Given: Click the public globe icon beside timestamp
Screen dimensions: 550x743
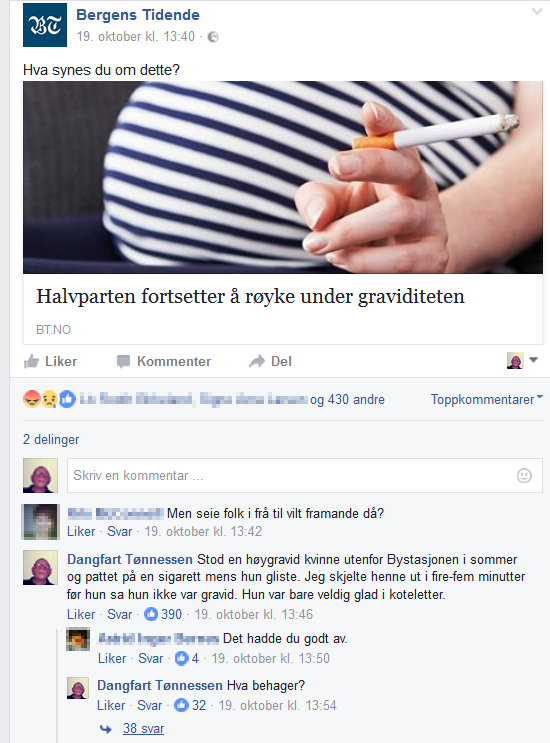Looking at the screenshot, I should click(213, 37).
